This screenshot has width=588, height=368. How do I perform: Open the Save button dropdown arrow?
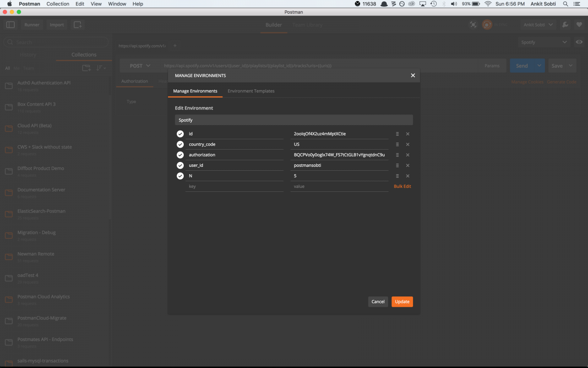[x=571, y=66]
